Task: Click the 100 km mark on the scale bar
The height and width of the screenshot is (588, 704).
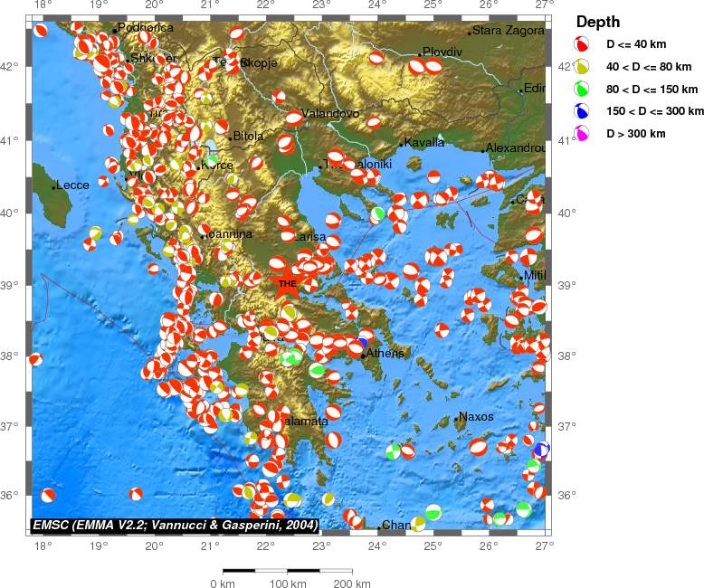Action: click(288, 583)
